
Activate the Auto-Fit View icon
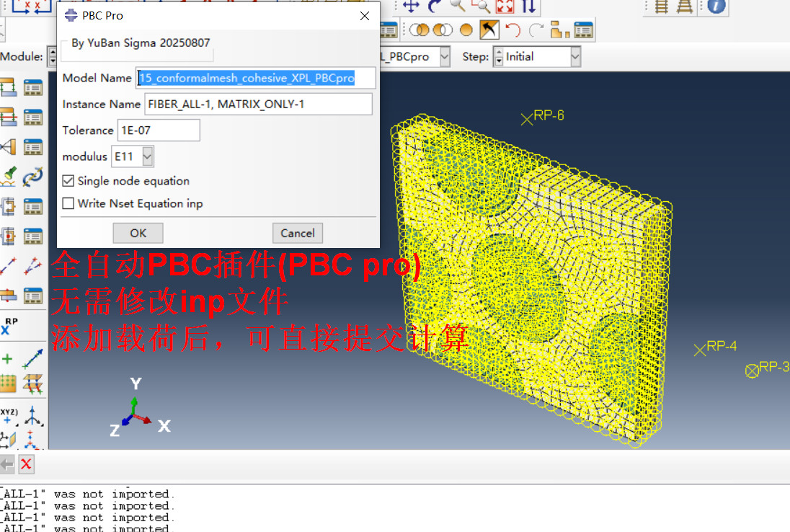pos(505,6)
